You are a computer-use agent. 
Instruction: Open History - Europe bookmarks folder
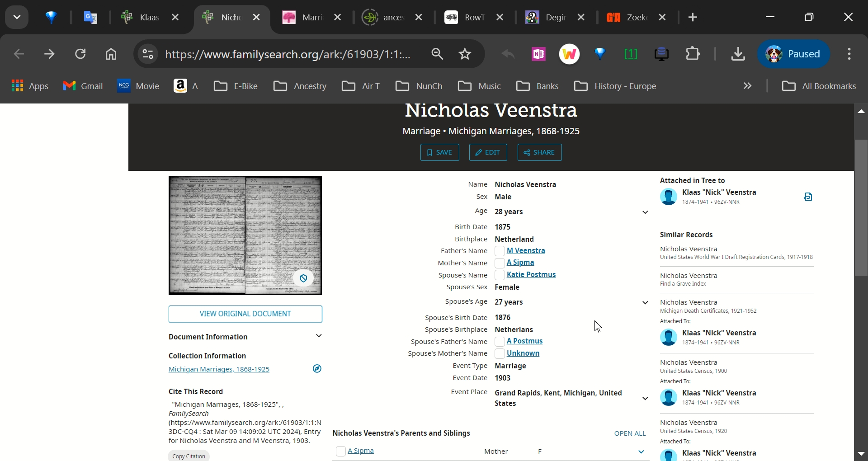(x=615, y=86)
